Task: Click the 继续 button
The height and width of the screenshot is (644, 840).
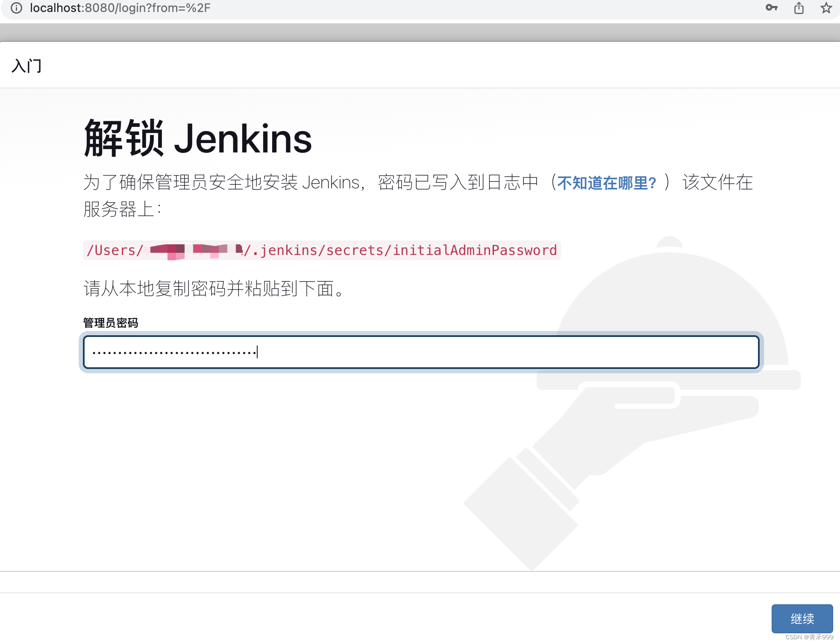Action: click(802, 618)
